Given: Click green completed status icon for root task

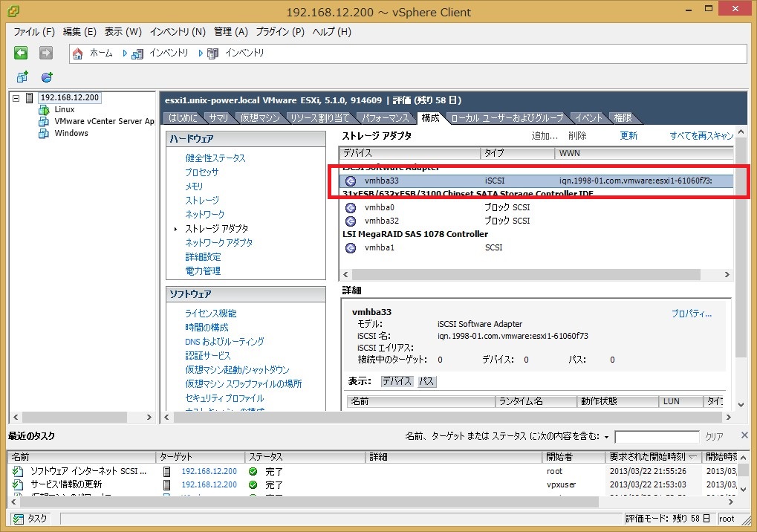Looking at the screenshot, I should pos(253,471).
